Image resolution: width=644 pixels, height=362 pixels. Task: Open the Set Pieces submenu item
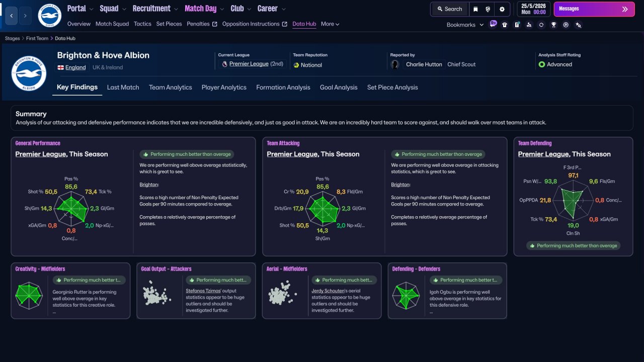169,24
